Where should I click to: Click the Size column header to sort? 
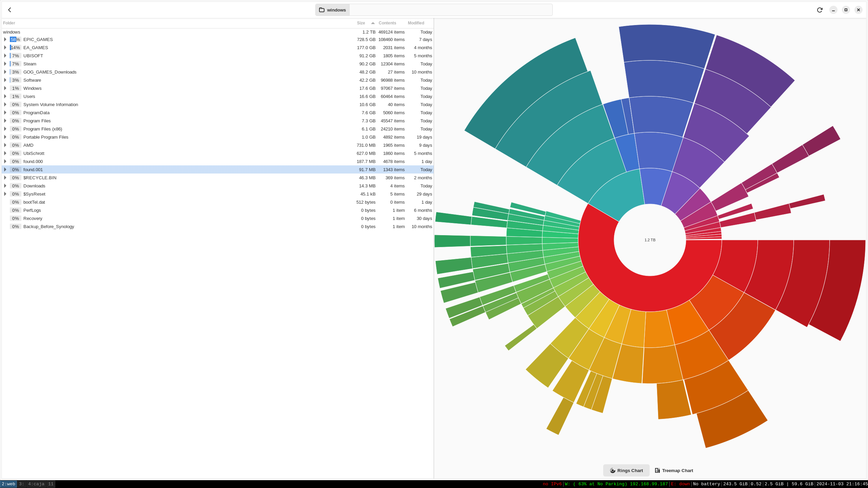coord(361,23)
